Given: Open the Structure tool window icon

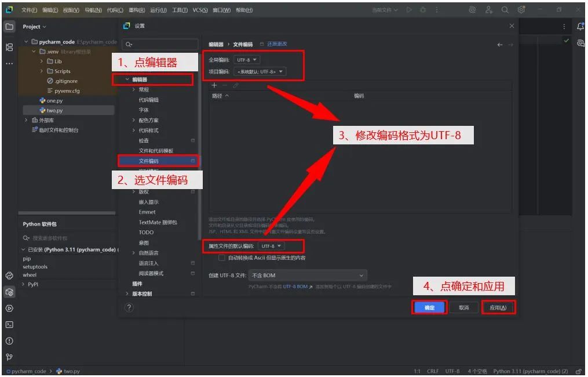Looking at the screenshot, I should pos(9,47).
